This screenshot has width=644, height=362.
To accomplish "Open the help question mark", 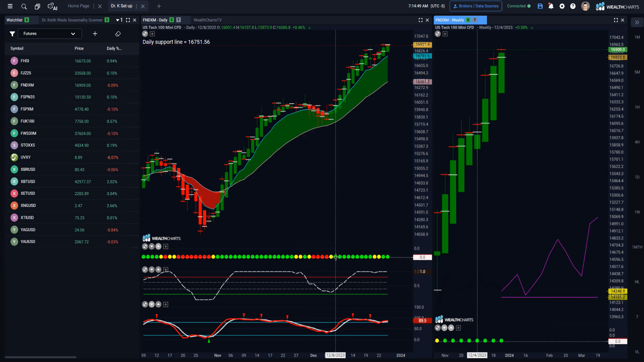I will (x=573, y=6).
